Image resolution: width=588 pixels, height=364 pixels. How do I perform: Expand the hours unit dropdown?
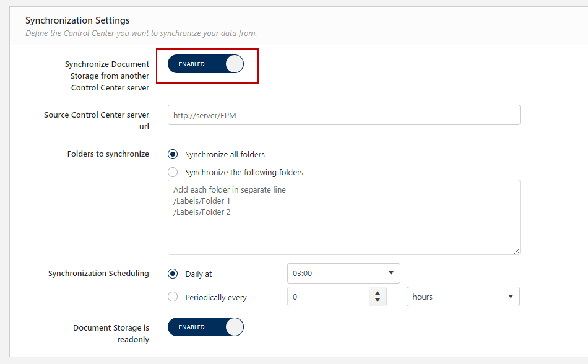tap(462, 297)
